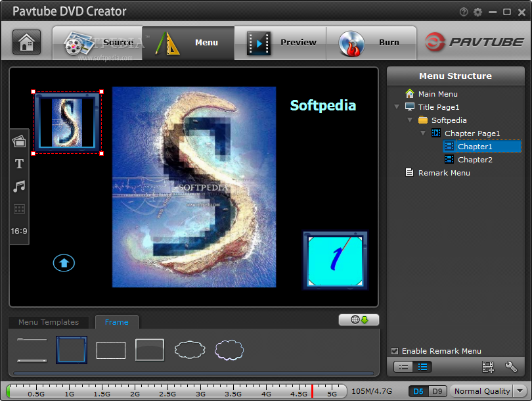Screen dimensions: 532x401
Task: Click the Remark Menu document icon
Action: (410, 172)
